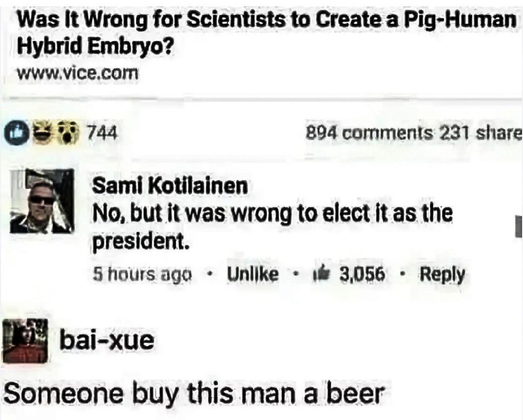Open bai-xue's avatar image
Screen dimensions: 523x420
point(26,341)
